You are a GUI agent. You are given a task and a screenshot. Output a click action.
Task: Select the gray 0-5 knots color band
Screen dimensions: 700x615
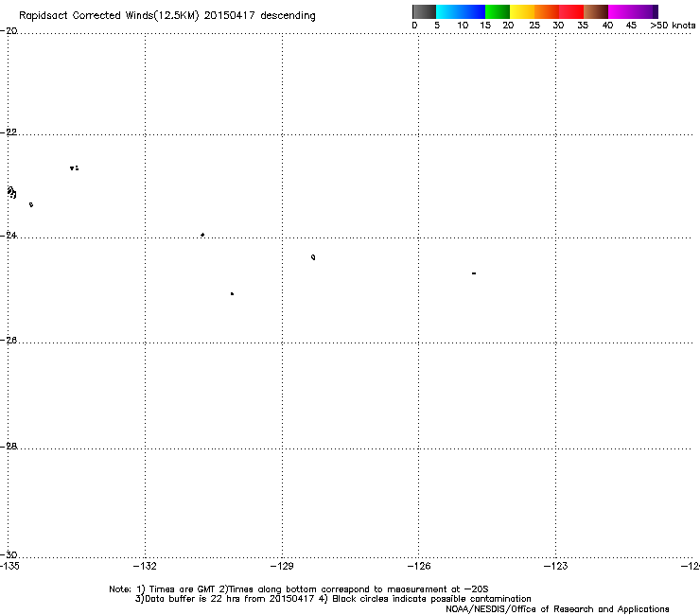click(424, 11)
